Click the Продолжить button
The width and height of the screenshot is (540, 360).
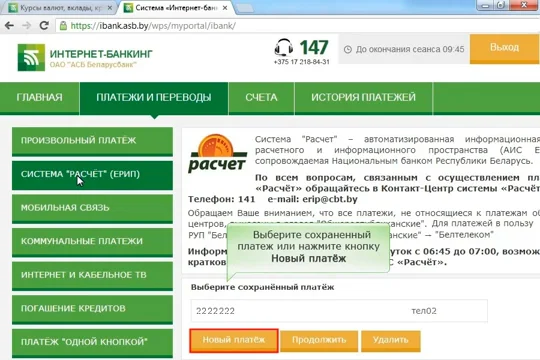(319, 341)
